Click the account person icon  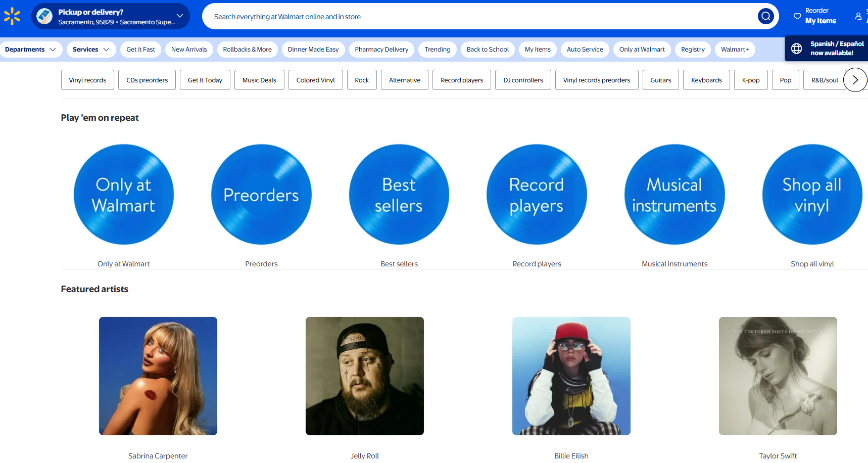[858, 16]
